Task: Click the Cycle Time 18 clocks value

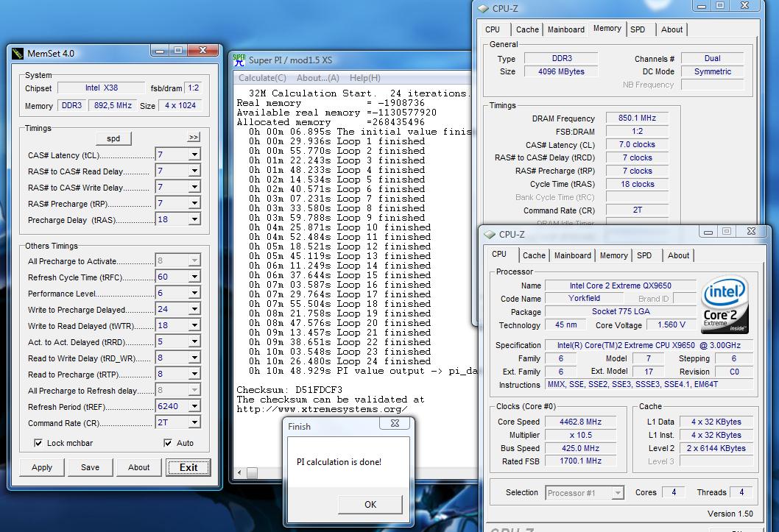Action: click(x=637, y=184)
